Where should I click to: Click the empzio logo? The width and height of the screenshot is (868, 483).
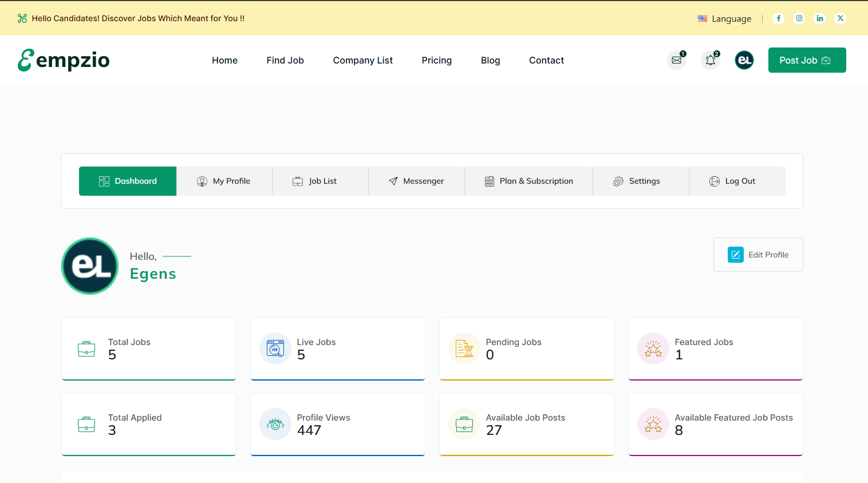(x=64, y=60)
